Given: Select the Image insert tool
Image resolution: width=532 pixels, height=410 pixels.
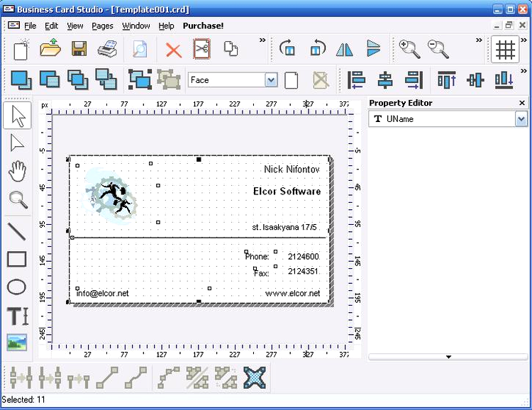Looking at the screenshot, I should point(16,342).
